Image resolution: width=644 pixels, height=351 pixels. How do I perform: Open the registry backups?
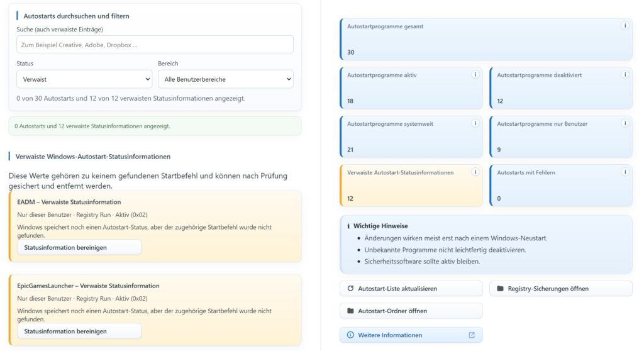pyautogui.click(x=561, y=289)
